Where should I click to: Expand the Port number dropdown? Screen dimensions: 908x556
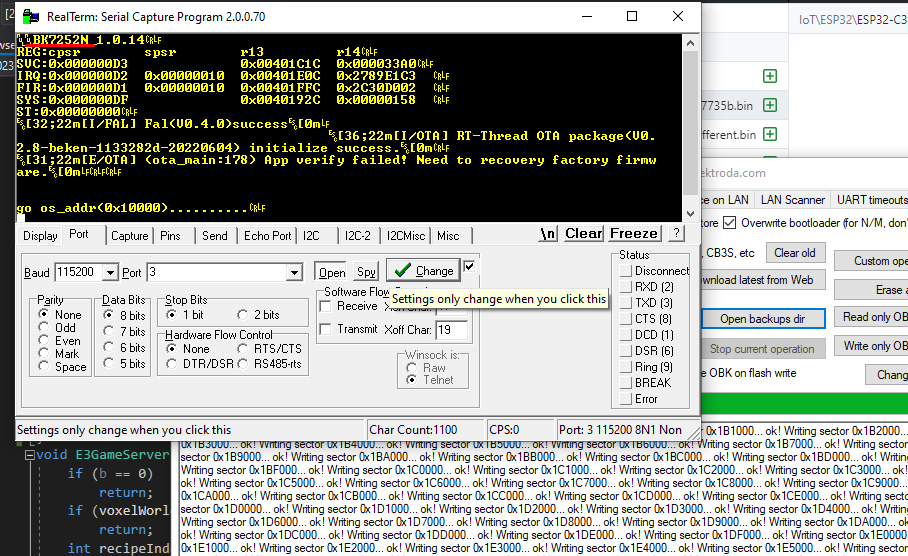coord(294,272)
